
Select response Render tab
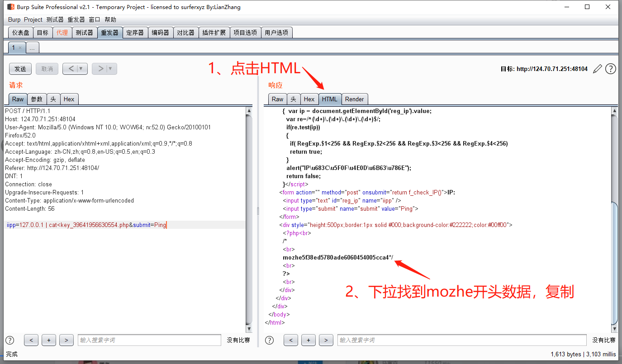[x=354, y=99]
